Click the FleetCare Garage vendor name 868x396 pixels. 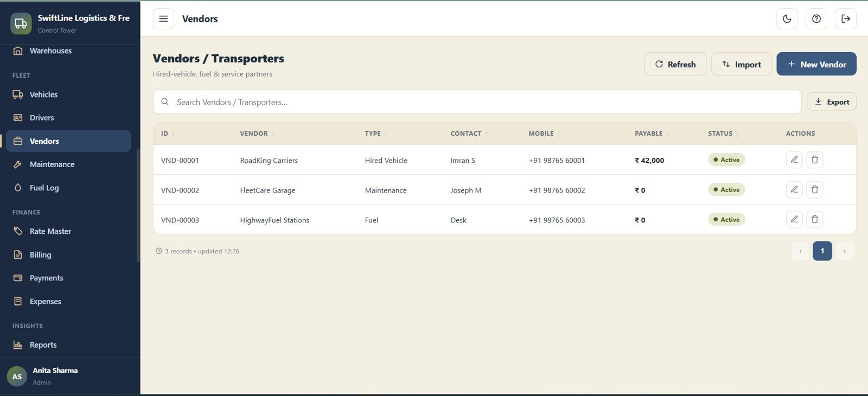(x=268, y=190)
